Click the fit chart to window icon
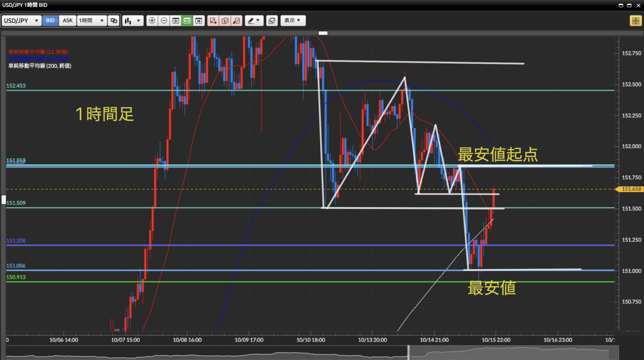 tap(176, 21)
